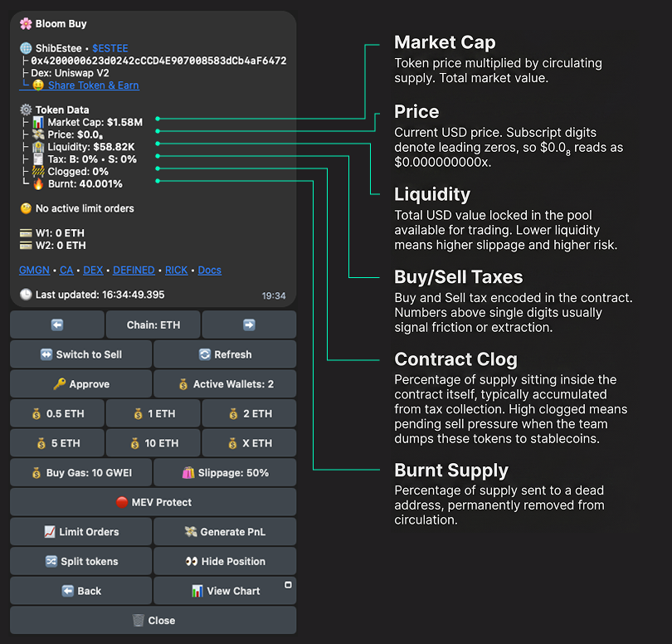The image size is (672, 644).
Task: Open the Slippage: 50% setting
Action: coord(224,473)
